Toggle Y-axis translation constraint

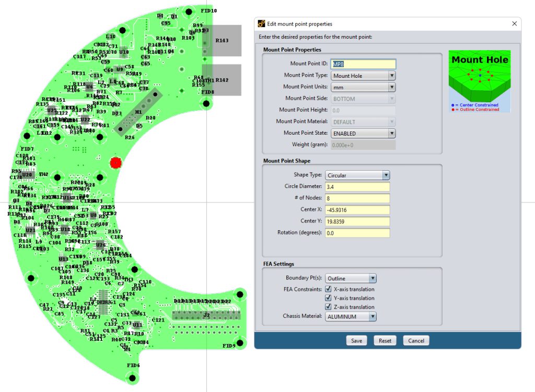tap(329, 298)
